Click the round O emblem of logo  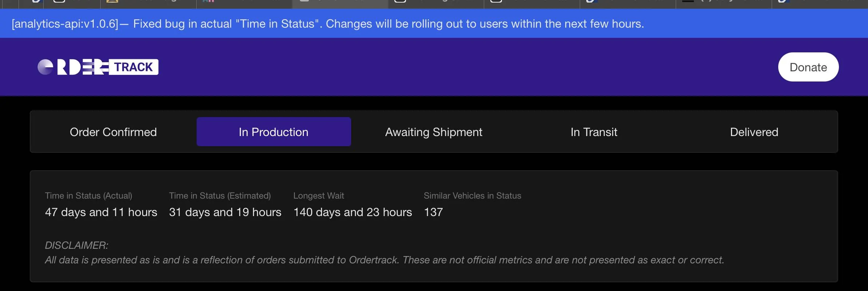[x=45, y=67]
